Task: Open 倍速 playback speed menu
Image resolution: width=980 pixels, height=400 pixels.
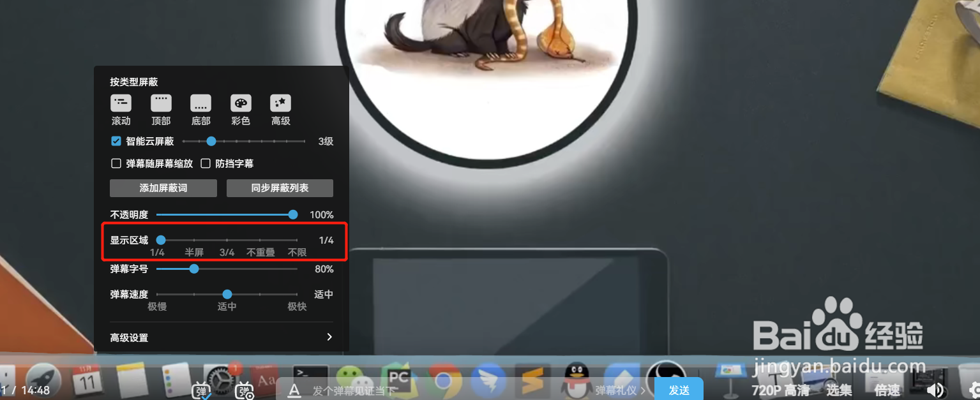Action: 887,390
